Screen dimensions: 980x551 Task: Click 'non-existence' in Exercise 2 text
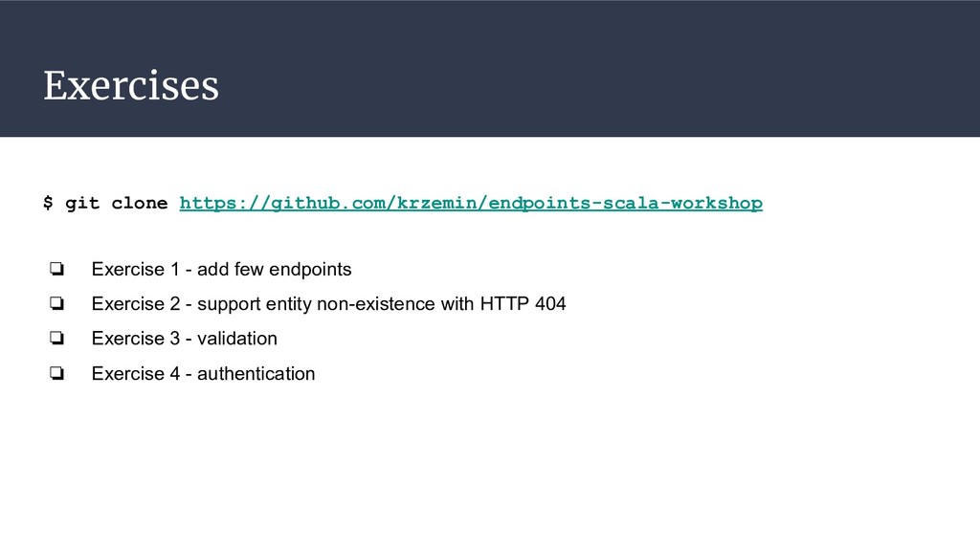[x=384, y=304]
